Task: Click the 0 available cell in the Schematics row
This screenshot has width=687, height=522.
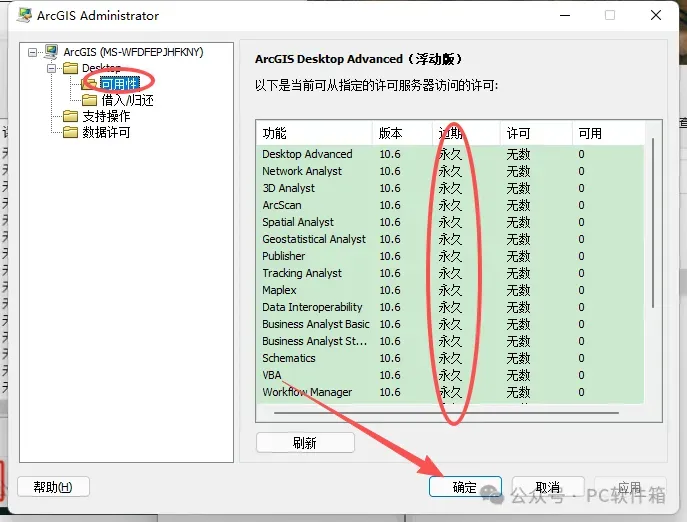Action: point(581,358)
